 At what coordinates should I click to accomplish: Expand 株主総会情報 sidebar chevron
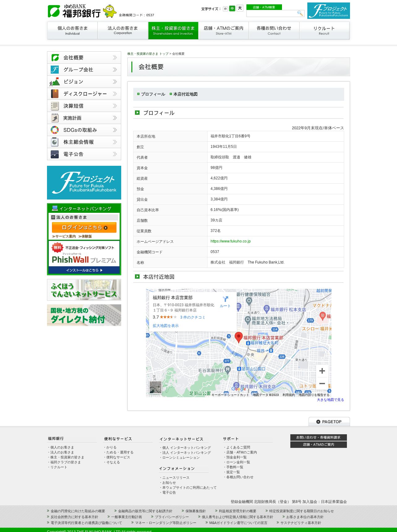(x=115, y=142)
